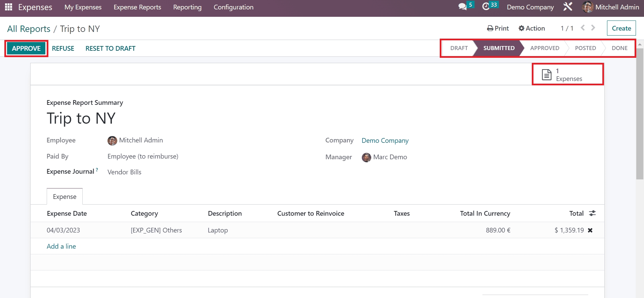
Task: Open the Print dropdown
Action: pyautogui.click(x=498, y=28)
